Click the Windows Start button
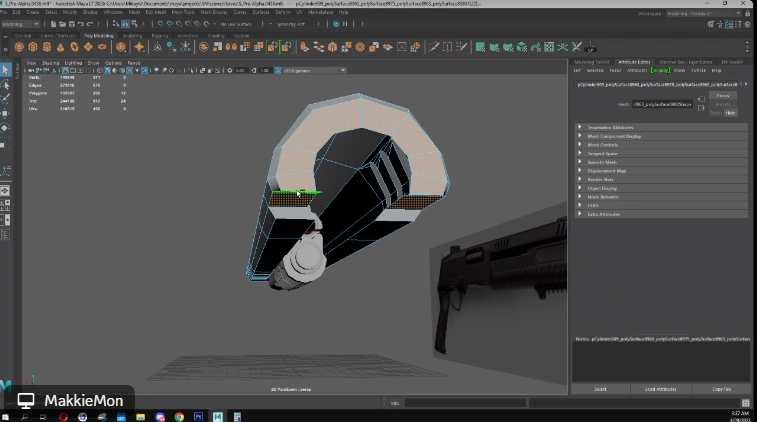757x422 pixels. (x=7, y=416)
